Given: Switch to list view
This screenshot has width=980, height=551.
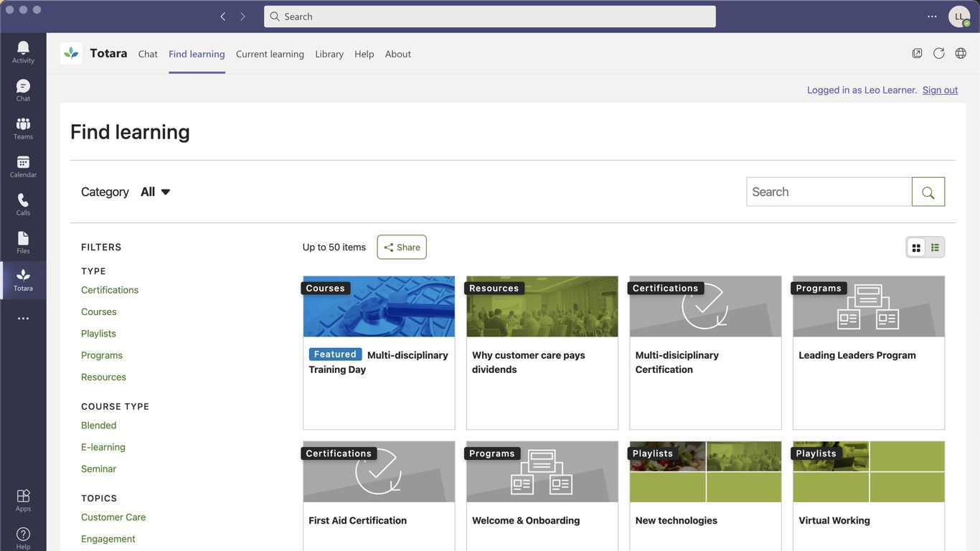Looking at the screenshot, I should [935, 248].
